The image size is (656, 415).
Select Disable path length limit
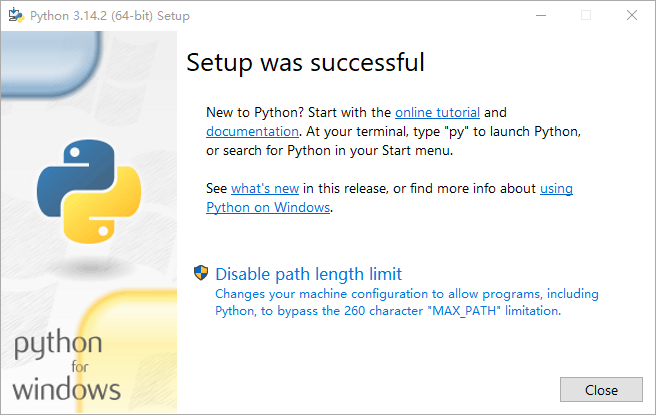coord(308,274)
